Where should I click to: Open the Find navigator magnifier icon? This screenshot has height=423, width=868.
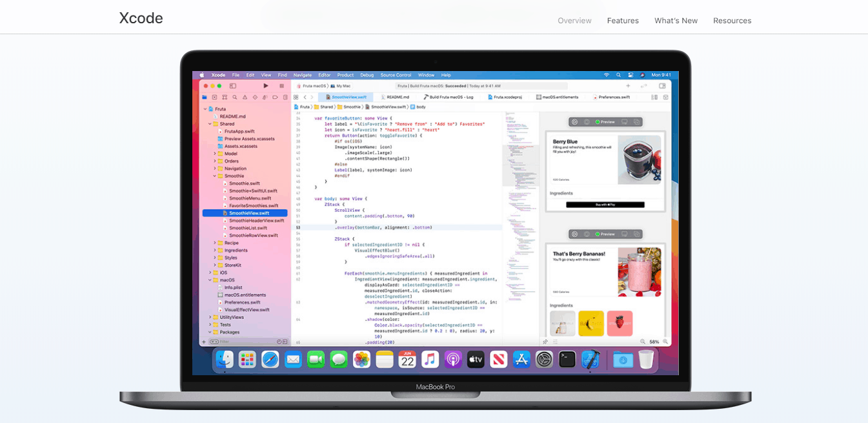(235, 97)
